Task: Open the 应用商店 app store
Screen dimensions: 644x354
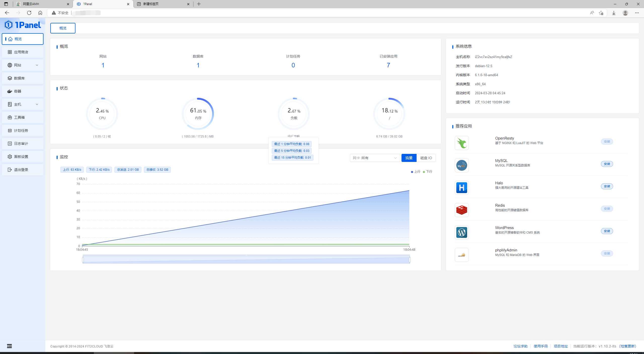Action: (23, 52)
